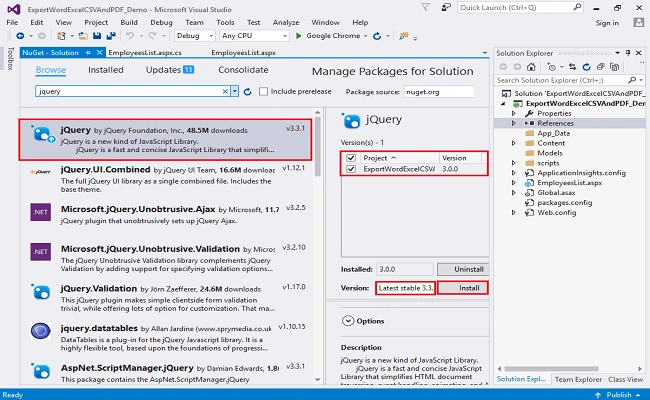The height and width of the screenshot is (400, 650).
Task: Click the feedback icon beside Quick Launch
Action: click(446, 7)
